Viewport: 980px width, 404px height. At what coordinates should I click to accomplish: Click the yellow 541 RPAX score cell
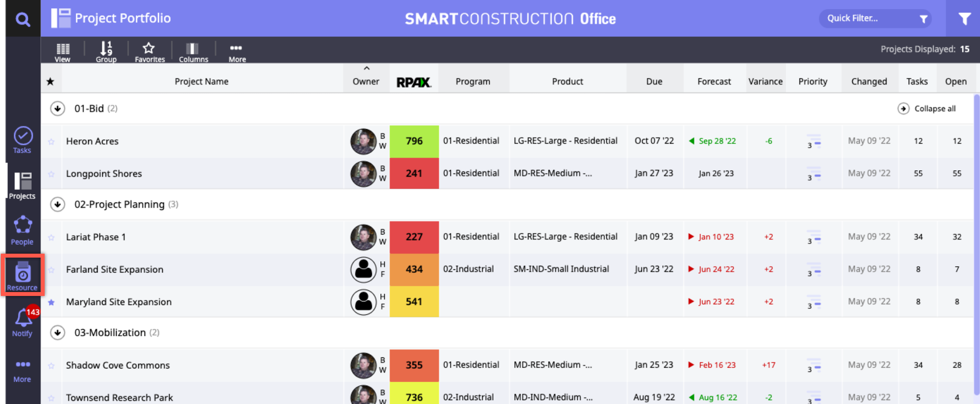tap(414, 302)
